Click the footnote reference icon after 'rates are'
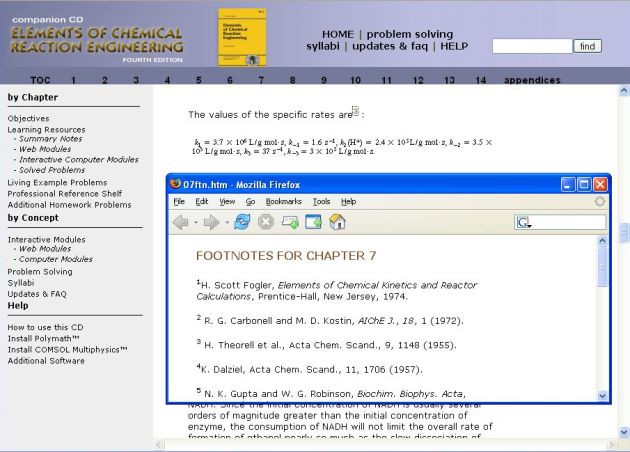The image size is (630, 452). pyautogui.click(x=355, y=111)
